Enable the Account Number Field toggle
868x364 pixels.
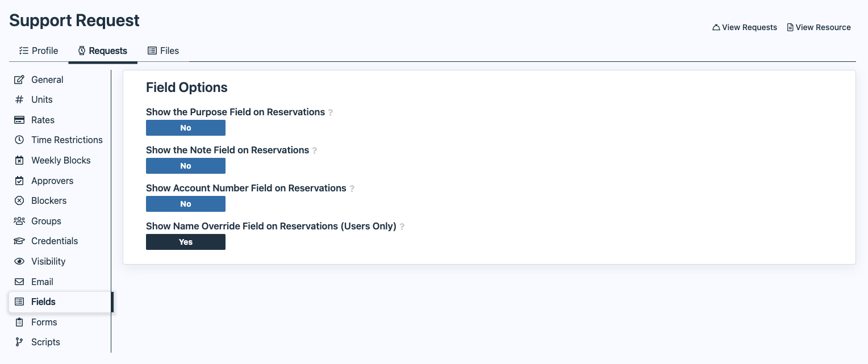point(186,204)
